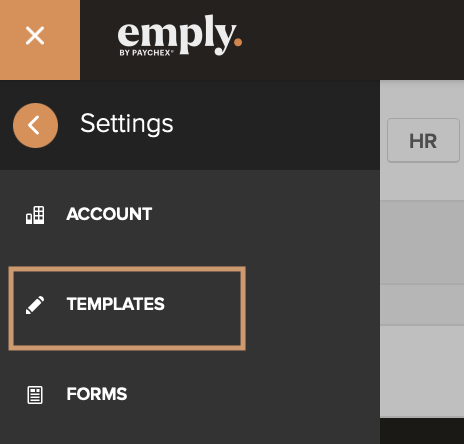Image resolution: width=464 pixels, height=444 pixels.
Task: Click the Forms document icon
Action: pyautogui.click(x=35, y=395)
